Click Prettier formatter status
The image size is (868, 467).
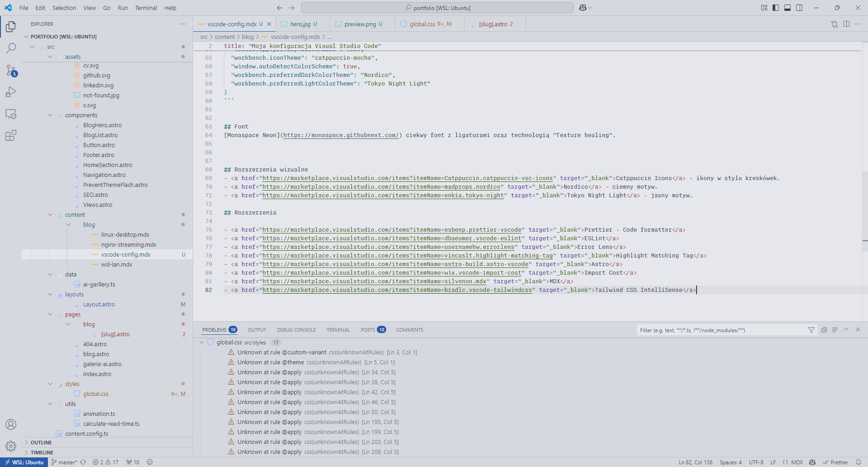(x=835, y=462)
